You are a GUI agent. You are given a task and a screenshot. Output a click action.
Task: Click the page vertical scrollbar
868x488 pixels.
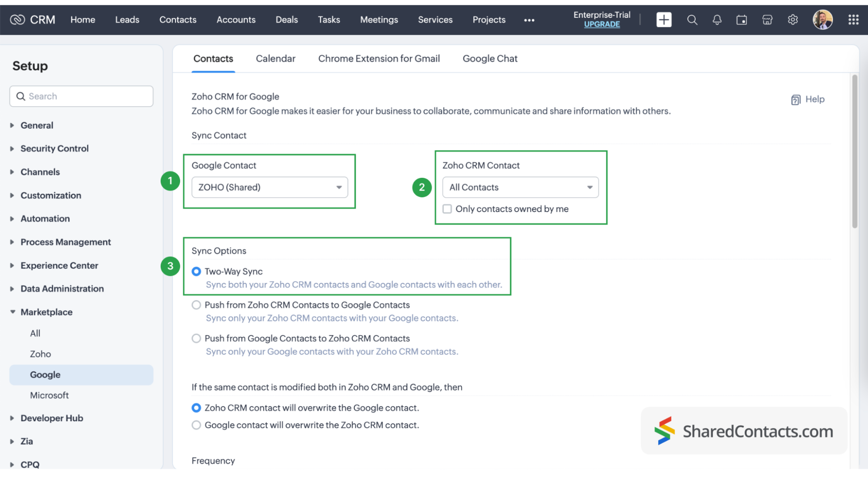click(x=855, y=152)
